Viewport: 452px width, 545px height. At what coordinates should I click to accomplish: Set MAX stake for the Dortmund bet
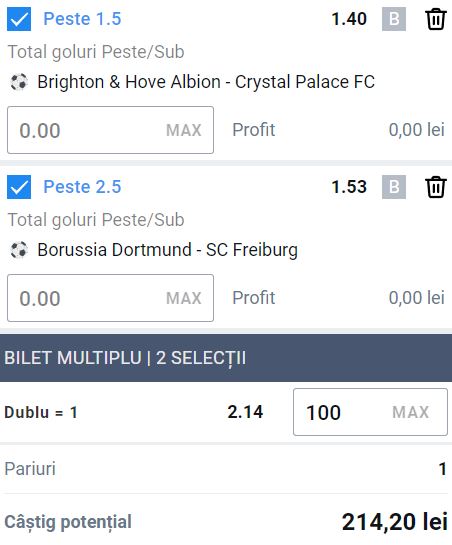(184, 298)
